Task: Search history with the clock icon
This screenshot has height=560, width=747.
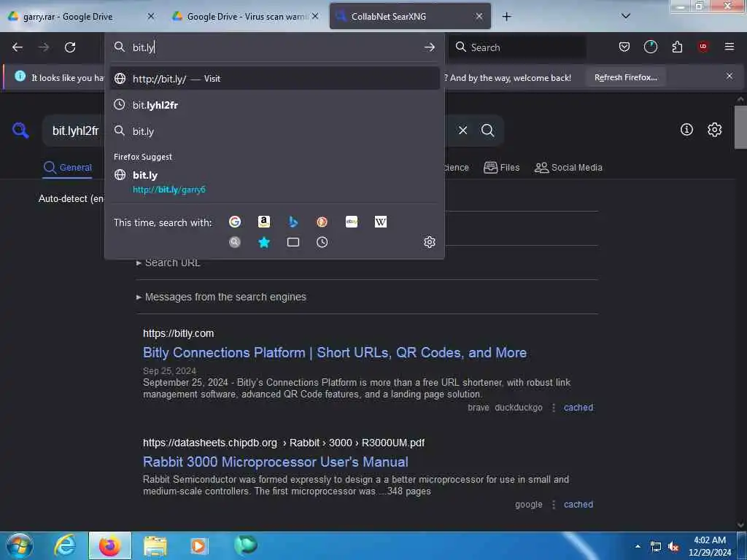Action: pos(322,242)
